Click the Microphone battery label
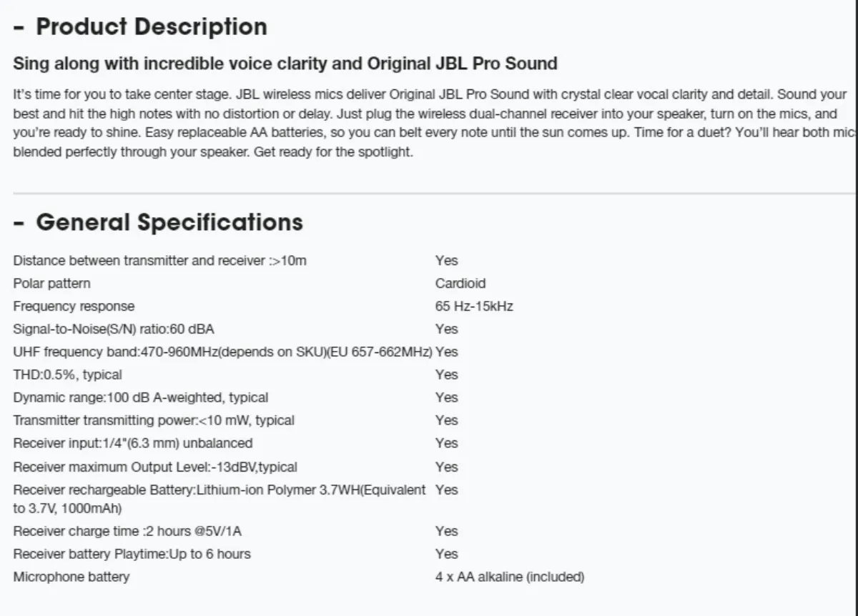 click(x=71, y=577)
